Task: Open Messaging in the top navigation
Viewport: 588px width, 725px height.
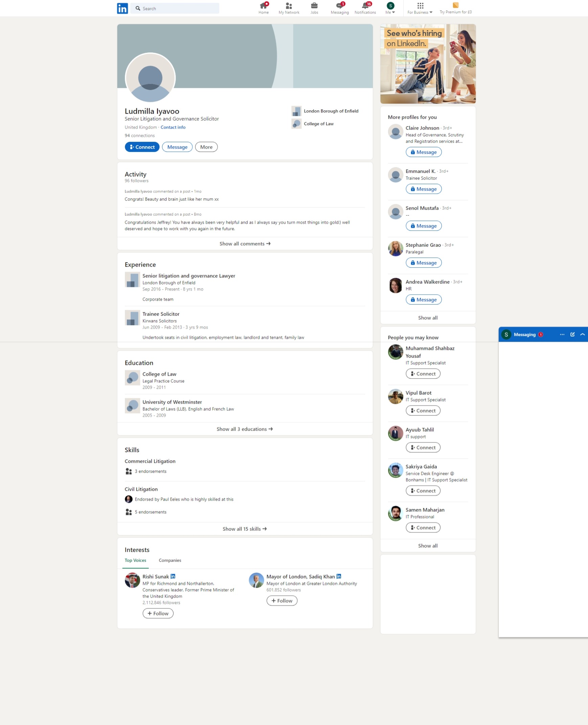Action: 340,8
